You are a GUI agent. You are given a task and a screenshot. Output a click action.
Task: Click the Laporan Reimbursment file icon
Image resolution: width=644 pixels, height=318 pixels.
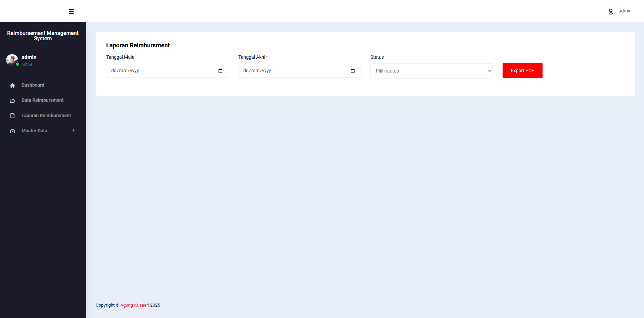point(12,116)
